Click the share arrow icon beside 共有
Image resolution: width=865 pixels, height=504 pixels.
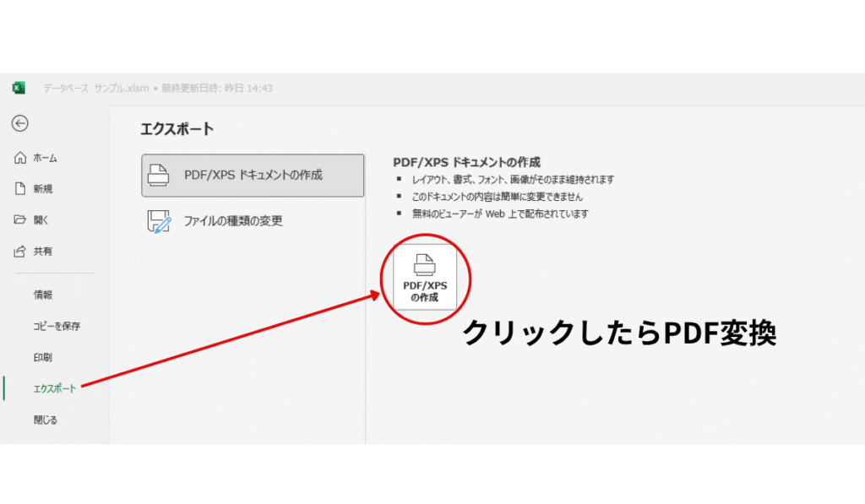[x=19, y=252]
